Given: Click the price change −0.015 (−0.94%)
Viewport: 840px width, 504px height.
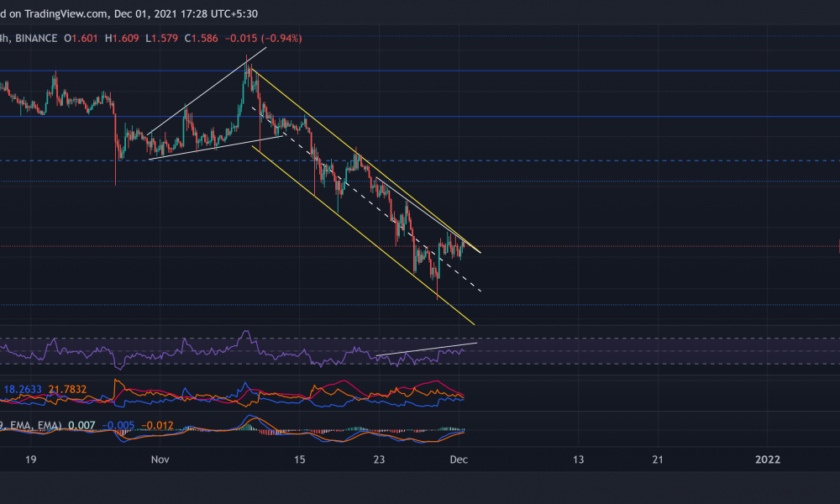Looking at the screenshot, I should [263, 39].
